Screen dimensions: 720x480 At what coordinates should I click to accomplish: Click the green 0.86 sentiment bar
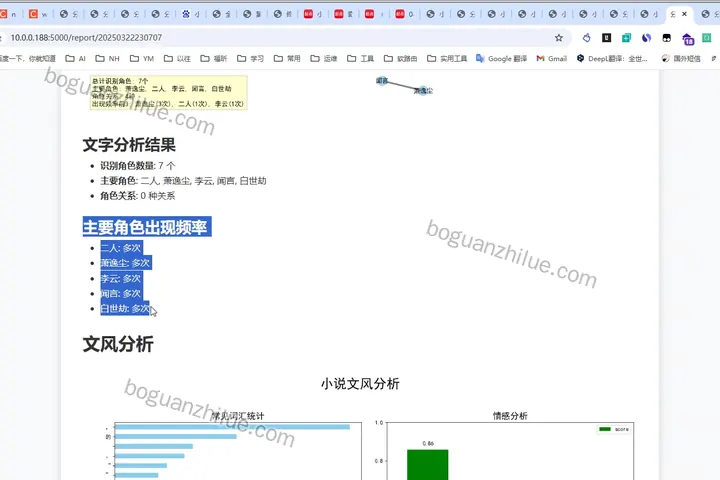[x=428, y=465]
